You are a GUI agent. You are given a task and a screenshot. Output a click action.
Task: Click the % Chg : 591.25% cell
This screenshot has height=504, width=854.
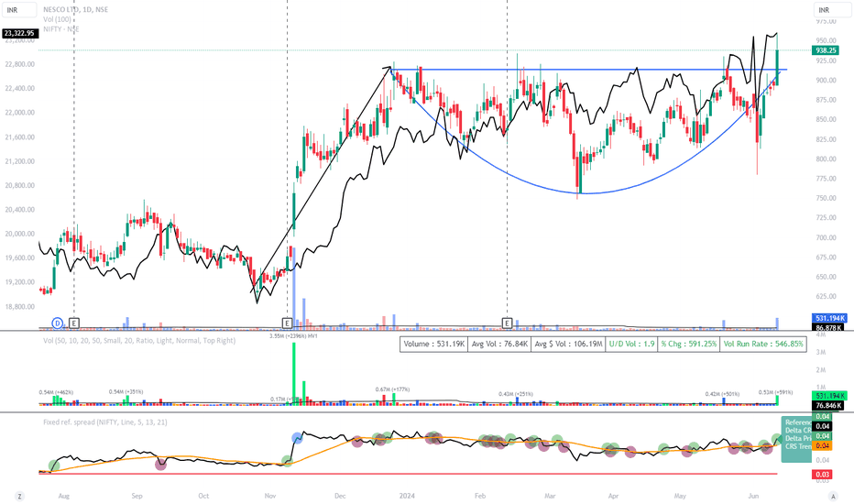click(x=688, y=345)
